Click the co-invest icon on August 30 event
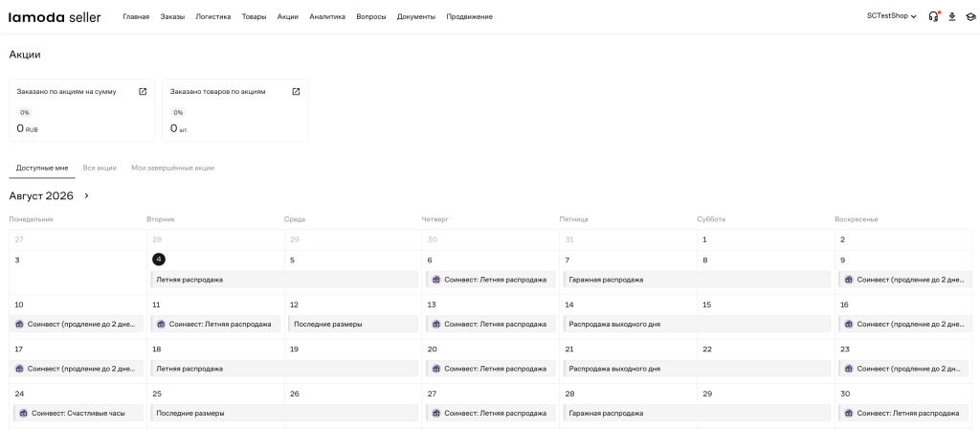This screenshot has width=980, height=430. click(x=849, y=413)
